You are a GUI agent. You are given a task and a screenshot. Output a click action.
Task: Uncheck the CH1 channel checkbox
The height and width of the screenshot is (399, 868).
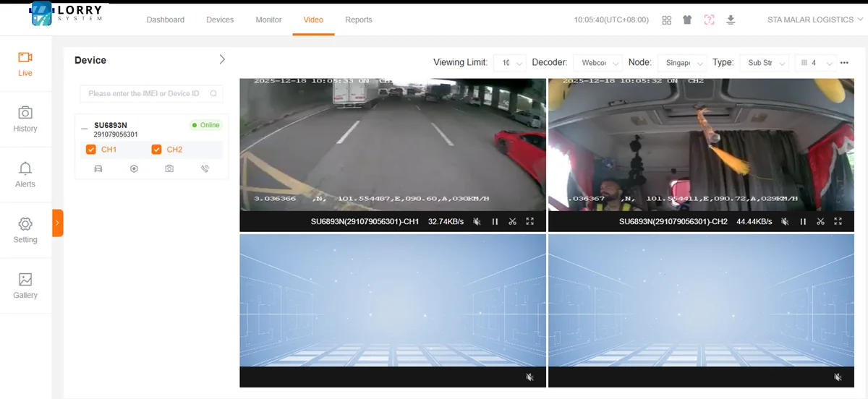(x=91, y=150)
